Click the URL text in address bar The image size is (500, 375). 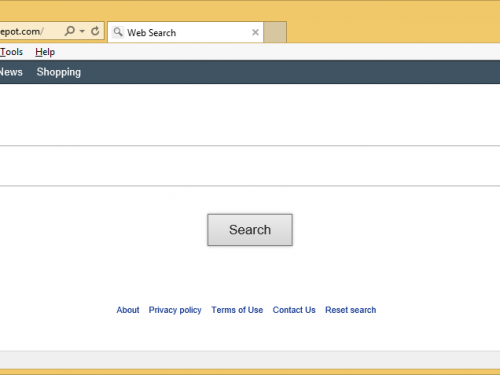point(22,32)
